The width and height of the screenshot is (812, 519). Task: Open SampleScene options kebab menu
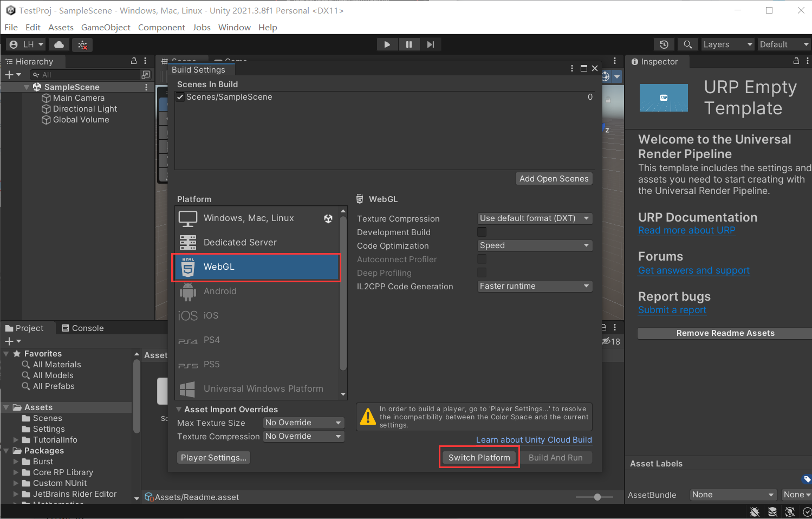146,87
